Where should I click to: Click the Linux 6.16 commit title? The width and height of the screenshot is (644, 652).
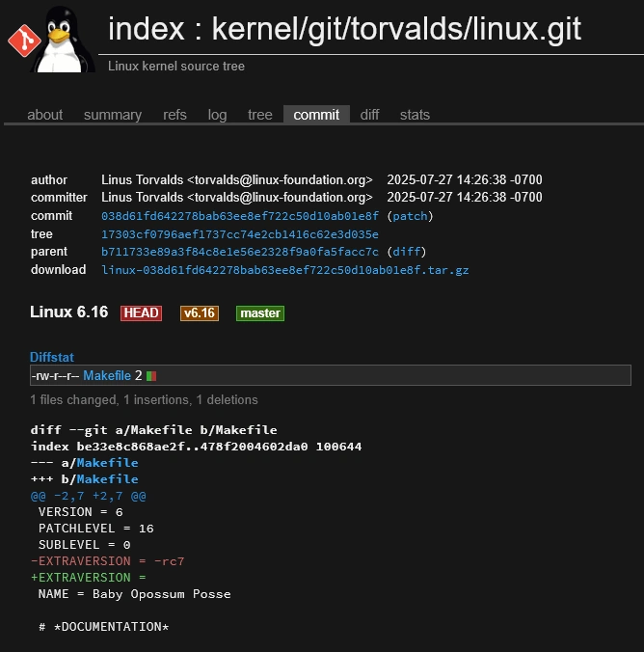(x=69, y=312)
